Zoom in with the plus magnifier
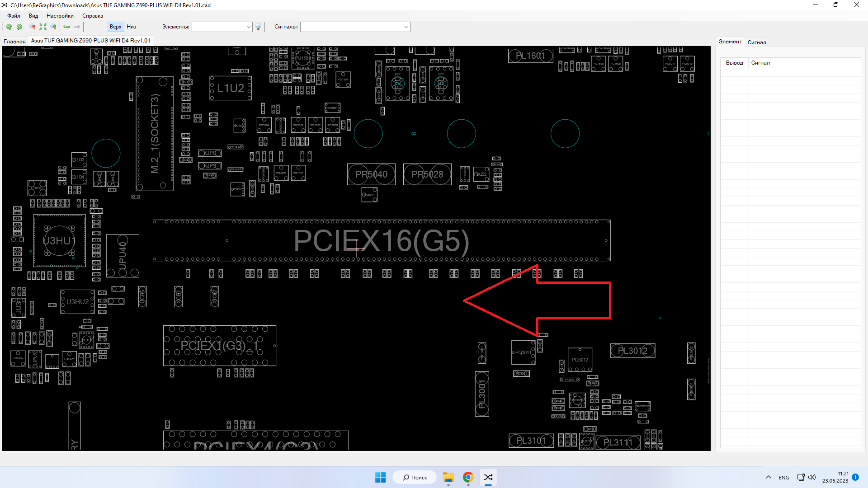868x488 pixels. (x=54, y=27)
